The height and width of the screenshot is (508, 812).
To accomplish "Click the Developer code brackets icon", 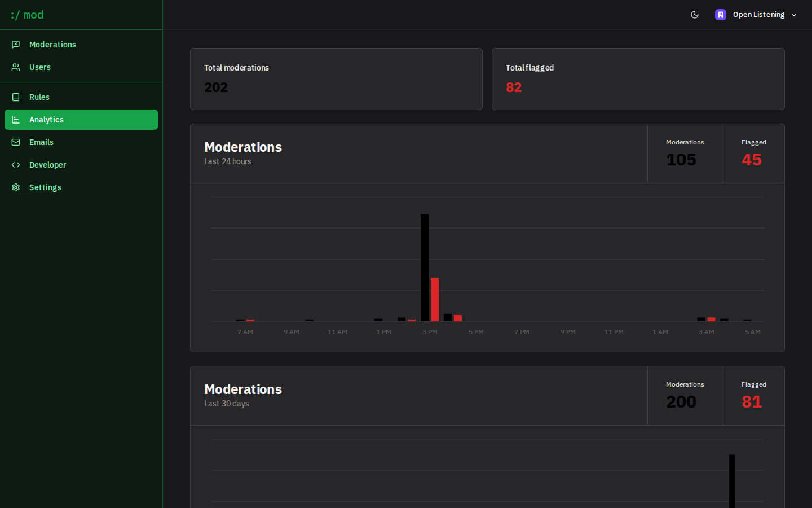I will click(16, 165).
